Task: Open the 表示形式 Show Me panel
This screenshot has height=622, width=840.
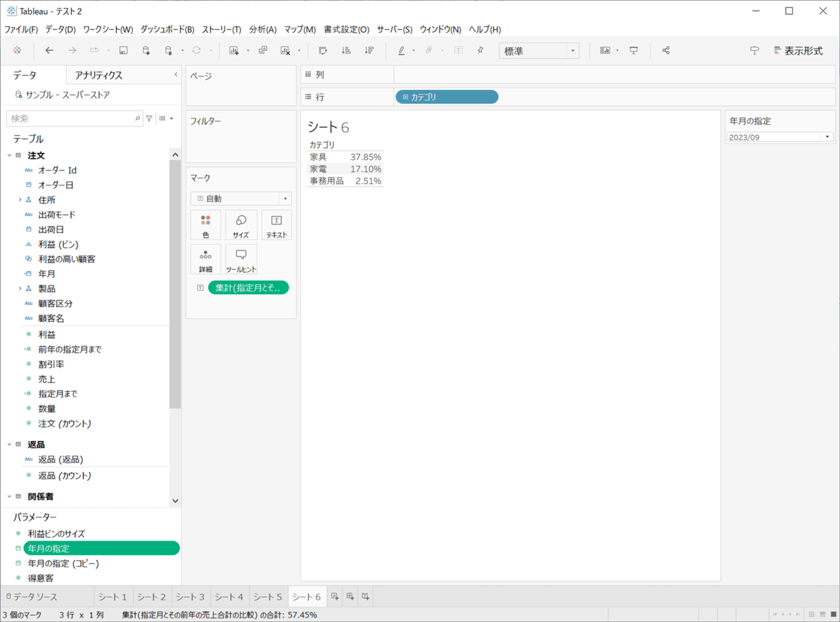Action: (798, 51)
